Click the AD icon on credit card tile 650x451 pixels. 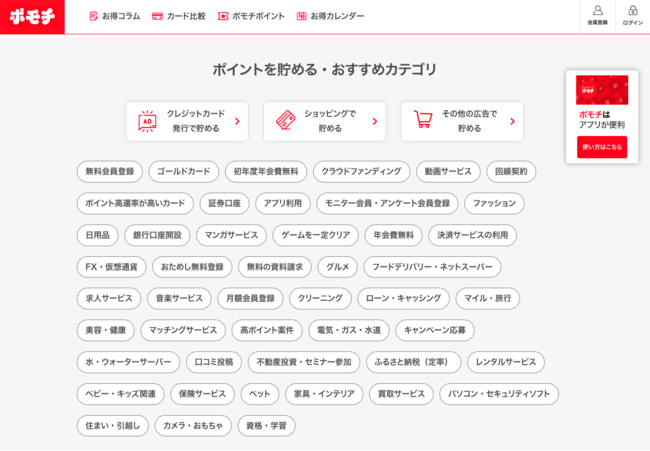click(147, 121)
